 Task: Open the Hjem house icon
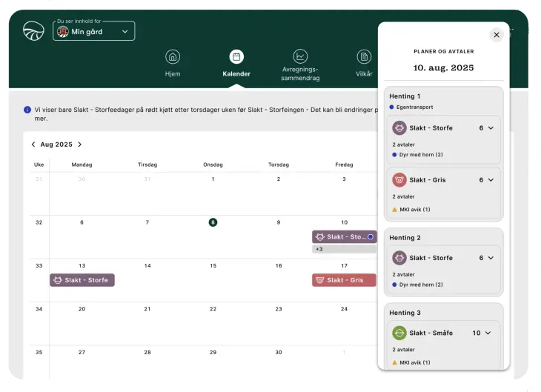point(173,57)
